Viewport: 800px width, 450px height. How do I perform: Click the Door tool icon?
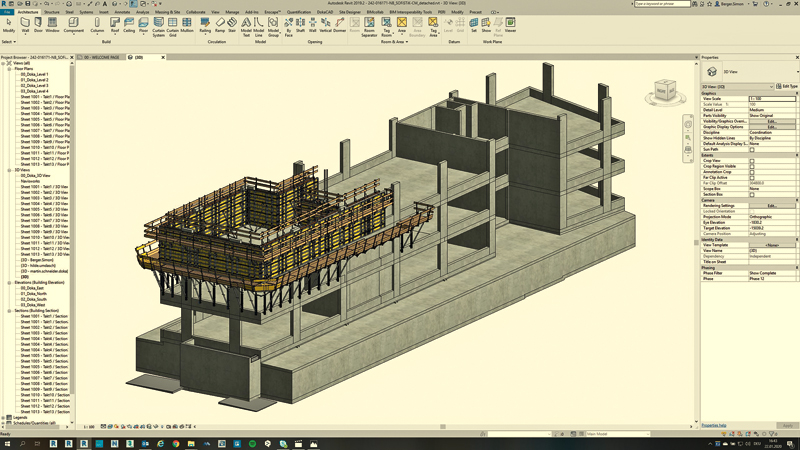coord(38,24)
